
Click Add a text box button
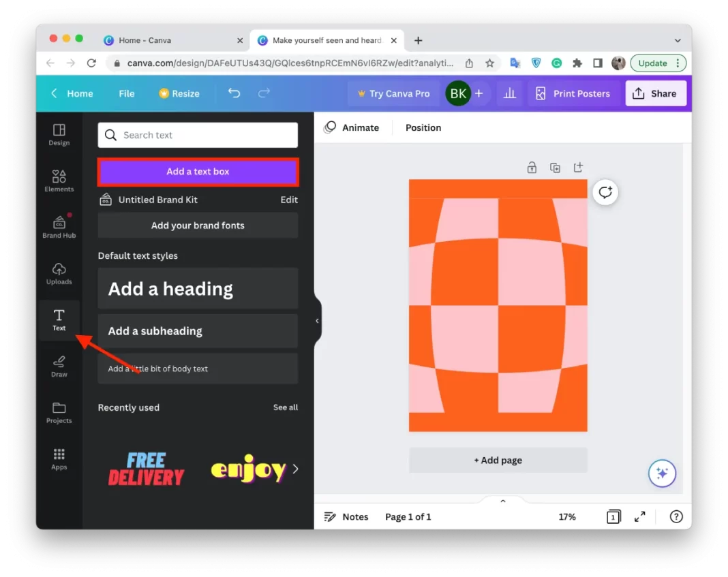[x=198, y=172]
